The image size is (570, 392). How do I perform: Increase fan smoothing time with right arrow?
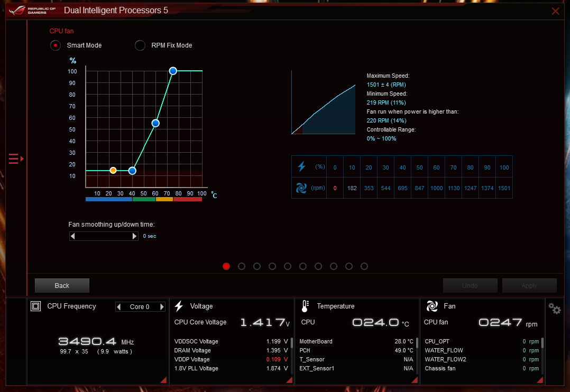(134, 236)
